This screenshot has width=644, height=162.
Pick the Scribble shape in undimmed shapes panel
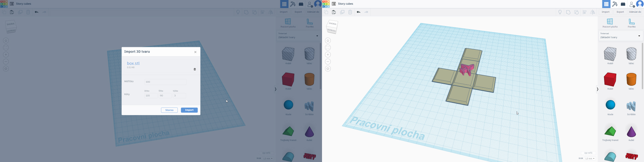(631, 107)
